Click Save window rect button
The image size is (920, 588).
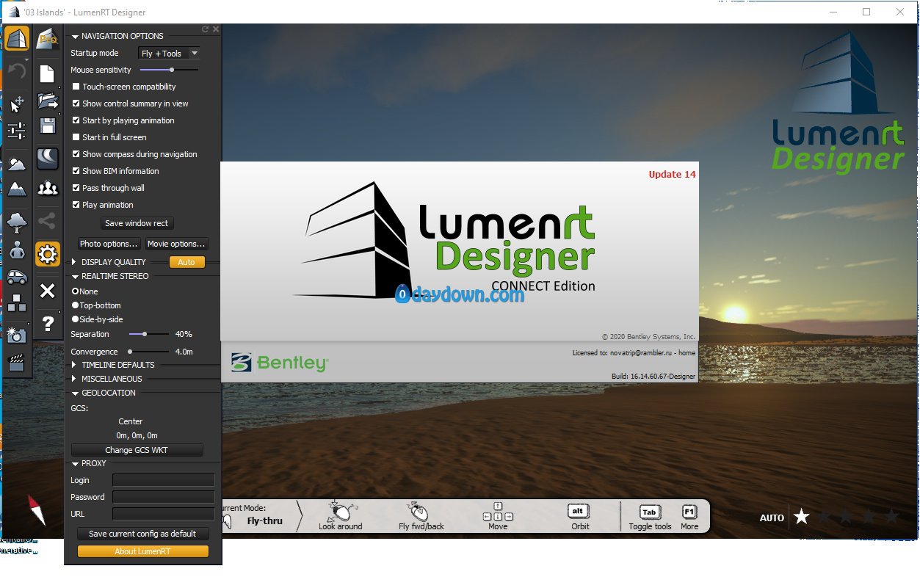(x=137, y=223)
